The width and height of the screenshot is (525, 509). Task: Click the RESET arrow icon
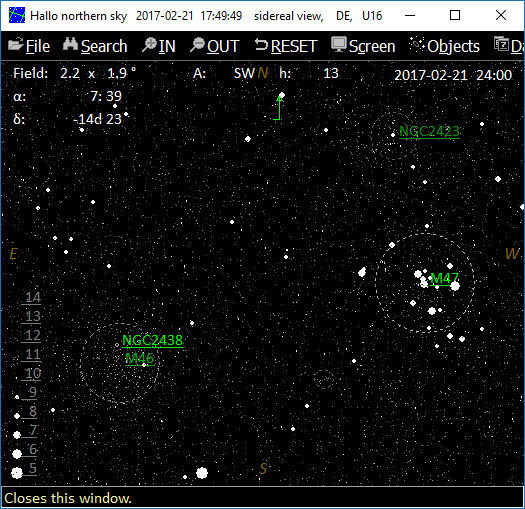point(261,45)
